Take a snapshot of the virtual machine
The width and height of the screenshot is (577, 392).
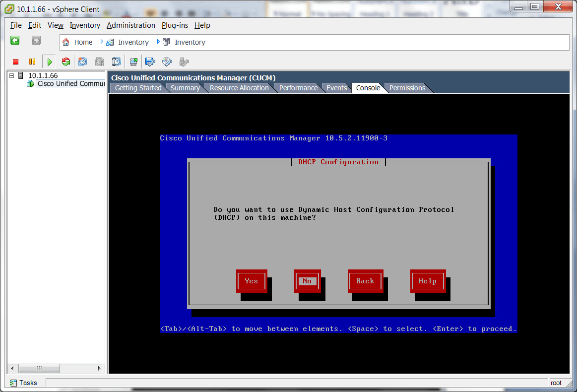click(x=82, y=62)
